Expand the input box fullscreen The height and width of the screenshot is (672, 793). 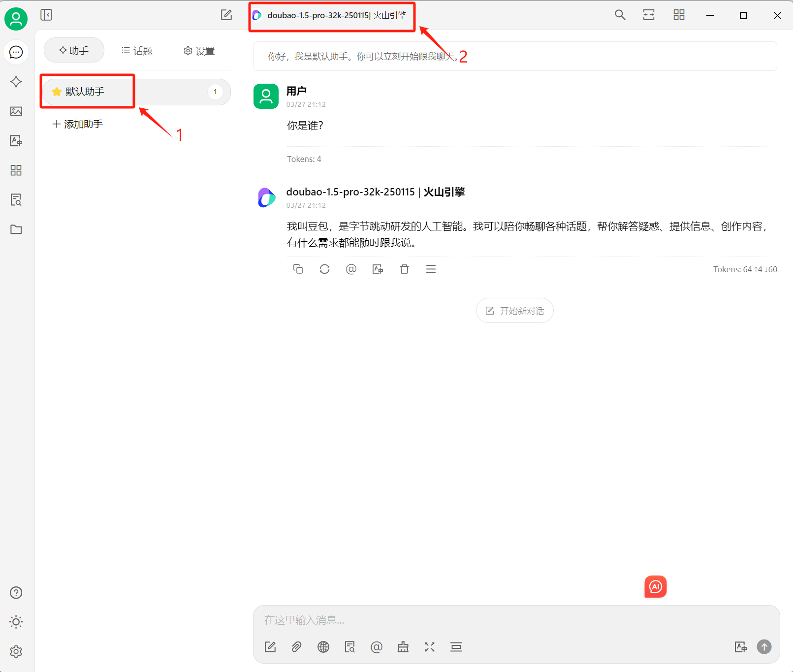click(430, 647)
